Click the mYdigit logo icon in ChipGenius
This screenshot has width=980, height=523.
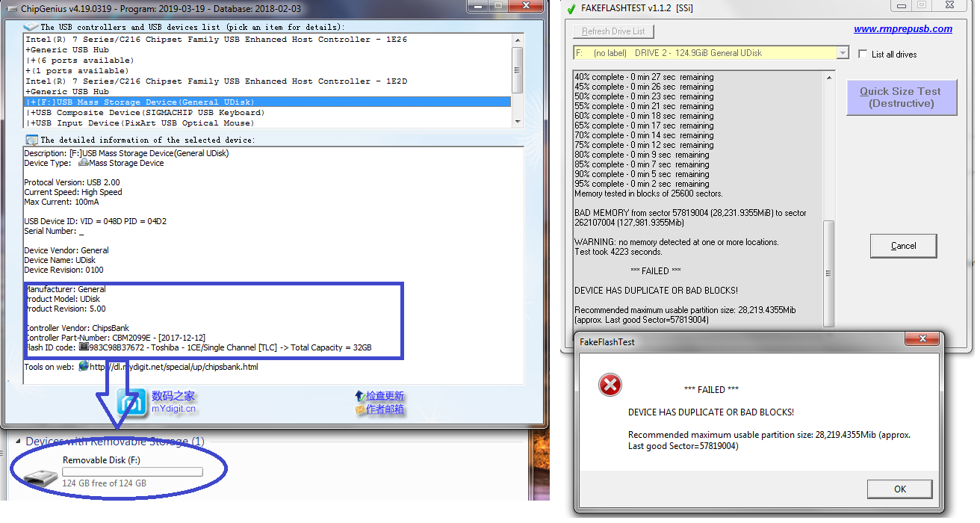click(x=132, y=404)
